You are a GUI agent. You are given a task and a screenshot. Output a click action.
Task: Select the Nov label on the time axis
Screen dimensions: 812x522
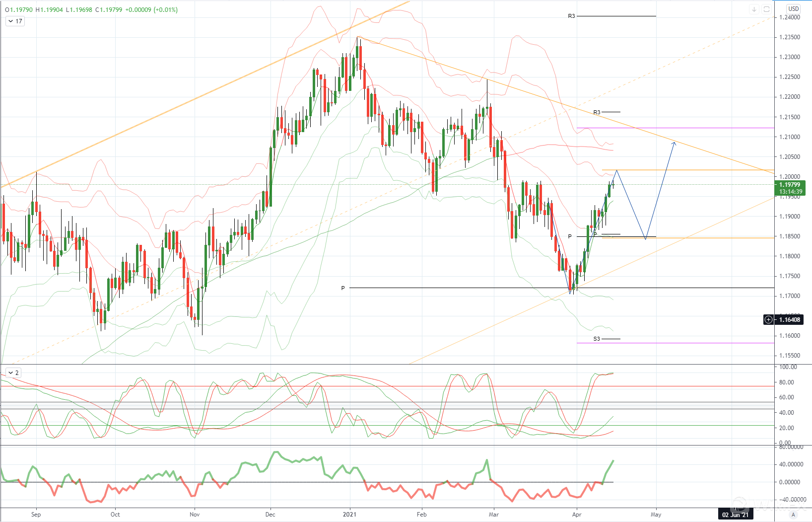195,515
